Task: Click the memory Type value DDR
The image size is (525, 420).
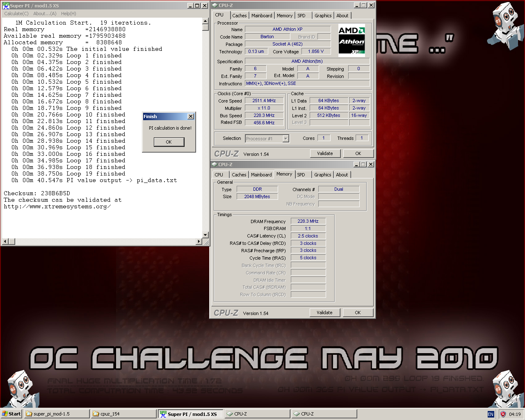Action: [257, 189]
